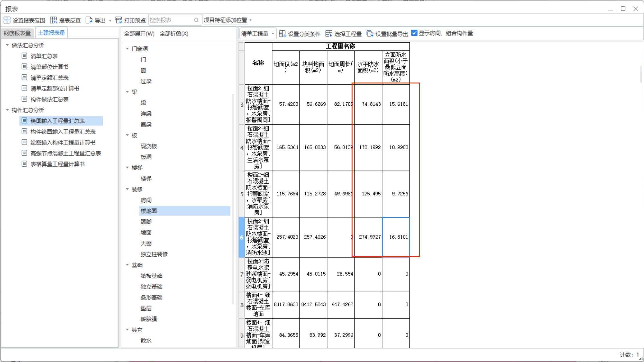Image resolution: width=644 pixels, height=362 pixels.
Task: Collapse the 门窗洞 category
Action: (127, 49)
